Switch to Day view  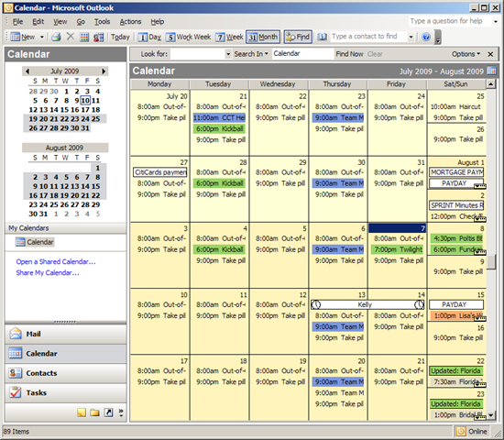click(149, 37)
